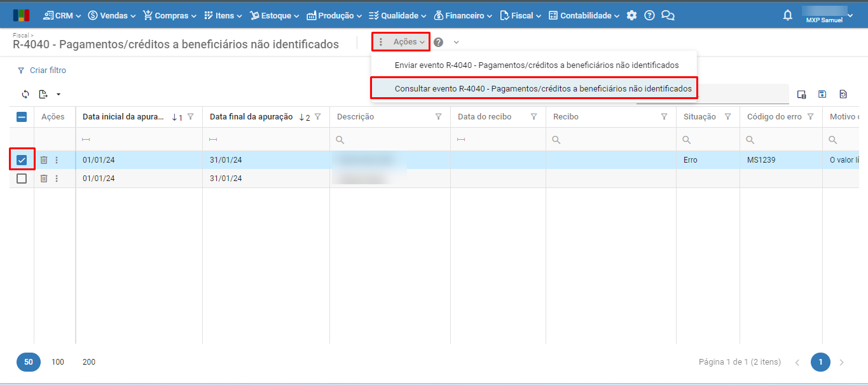The height and width of the screenshot is (385, 868).
Task: Open the Contabilidade menu
Action: coord(584,15)
